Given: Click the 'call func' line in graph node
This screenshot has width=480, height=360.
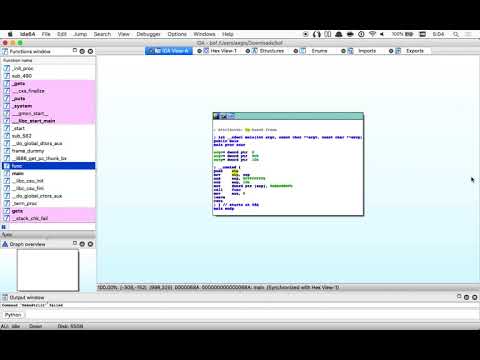Looking at the screenshot, I should click(227, 190).
